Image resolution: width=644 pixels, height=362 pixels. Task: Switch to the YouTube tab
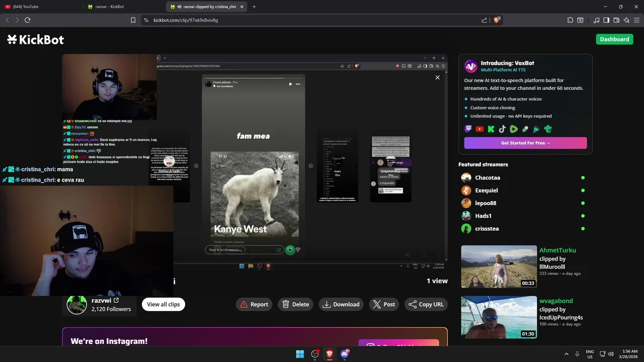coord(40,7)
